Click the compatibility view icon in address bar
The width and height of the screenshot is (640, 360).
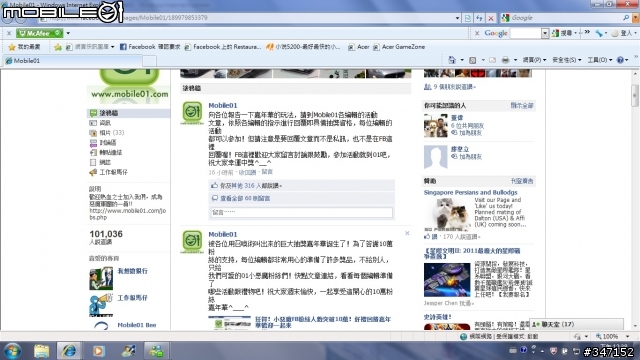pyautogui.click(x=468, y=18)
